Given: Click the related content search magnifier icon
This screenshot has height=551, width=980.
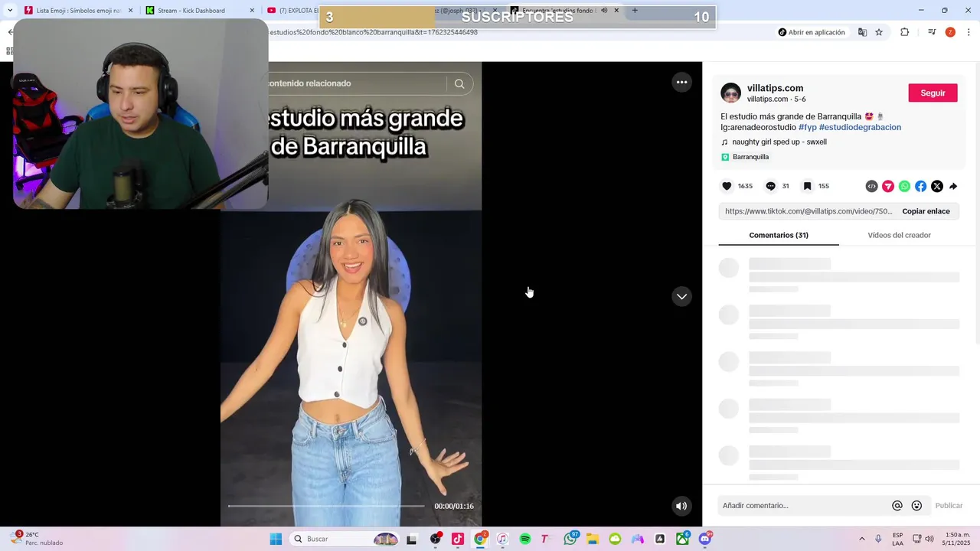Looking at the screenshot, I should 459,83.
